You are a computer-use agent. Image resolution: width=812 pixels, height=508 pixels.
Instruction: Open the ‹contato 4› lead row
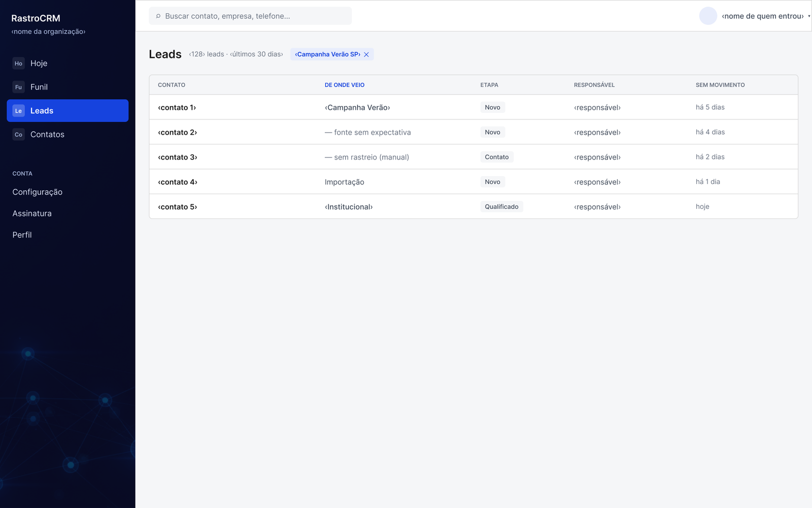473,182
